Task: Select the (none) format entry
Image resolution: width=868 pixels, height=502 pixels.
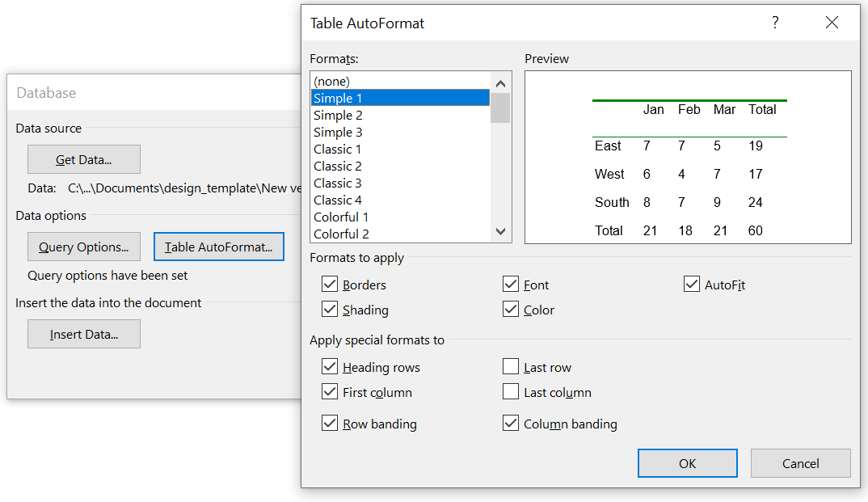Action: tap(331, 82)
